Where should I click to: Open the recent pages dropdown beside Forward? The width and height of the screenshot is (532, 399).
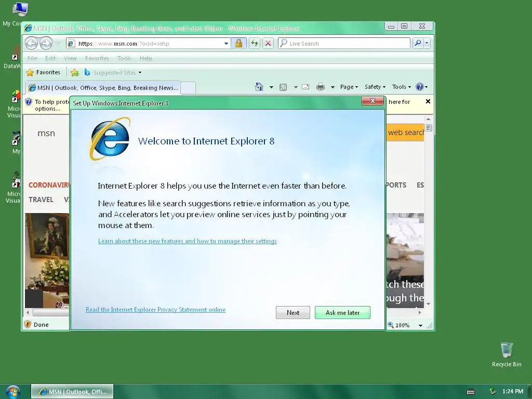(57, 44)
